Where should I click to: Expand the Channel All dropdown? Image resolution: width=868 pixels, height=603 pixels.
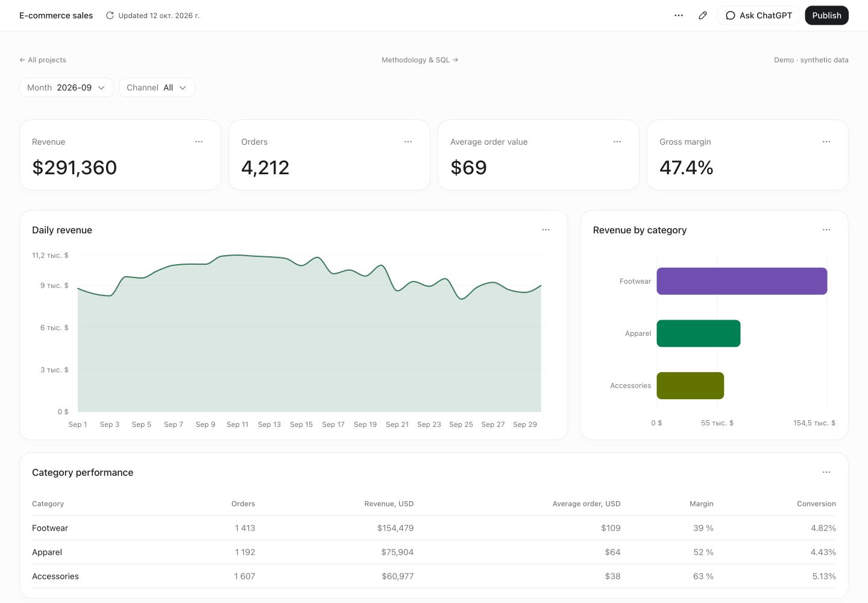[157, 87]
